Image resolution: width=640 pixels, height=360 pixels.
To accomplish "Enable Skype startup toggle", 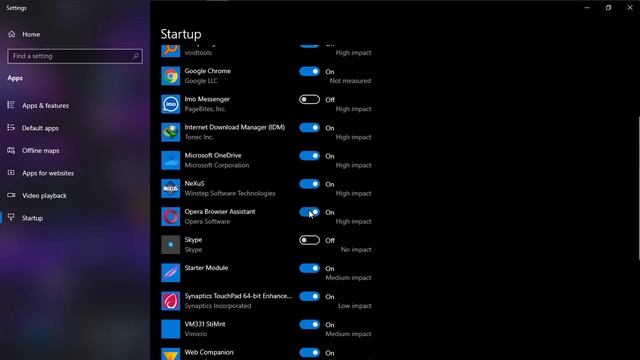I will coord(309,240).
